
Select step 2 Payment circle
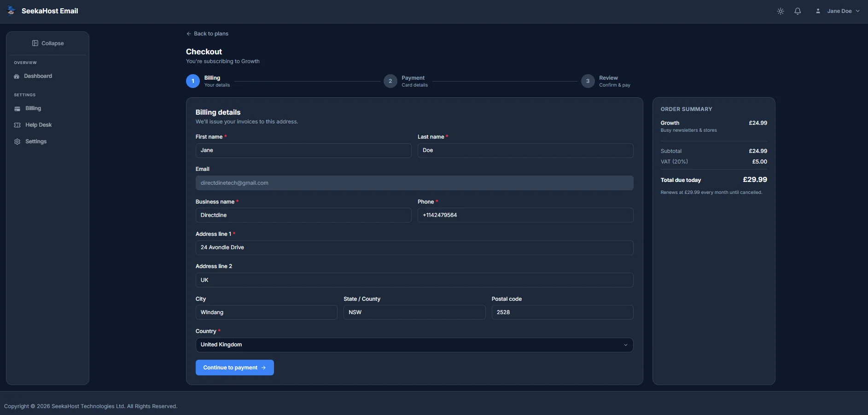(x=390, y=81)
